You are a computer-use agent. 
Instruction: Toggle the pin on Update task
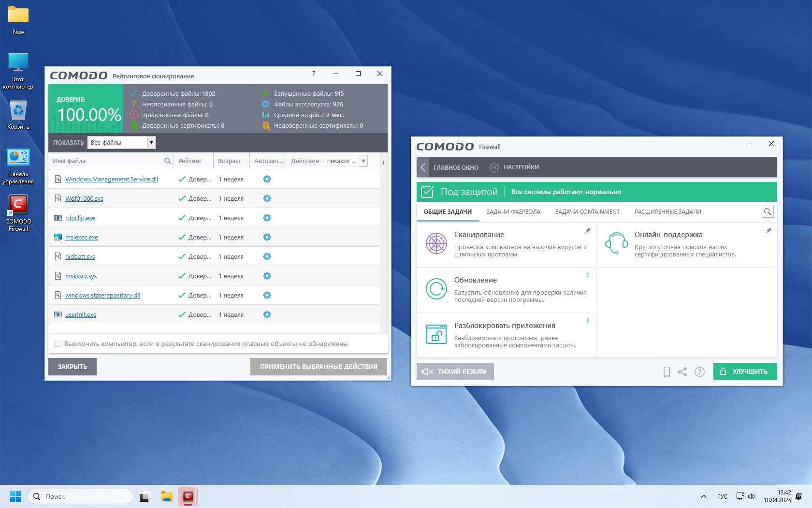[588, 276]
